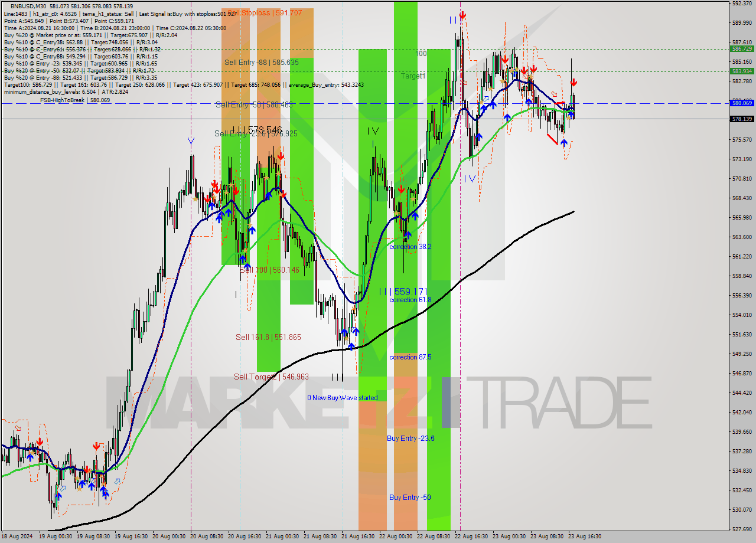Screen dimensions: 756x543
Task: Select the 'correction 87.5' label
Action: (x=410, y=357)
